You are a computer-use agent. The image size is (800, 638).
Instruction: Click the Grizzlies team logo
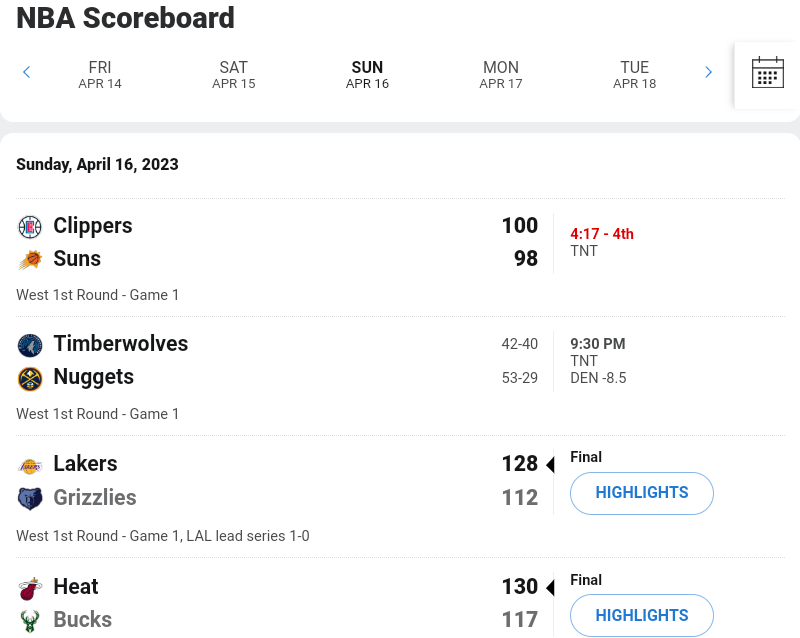(30, 498)
